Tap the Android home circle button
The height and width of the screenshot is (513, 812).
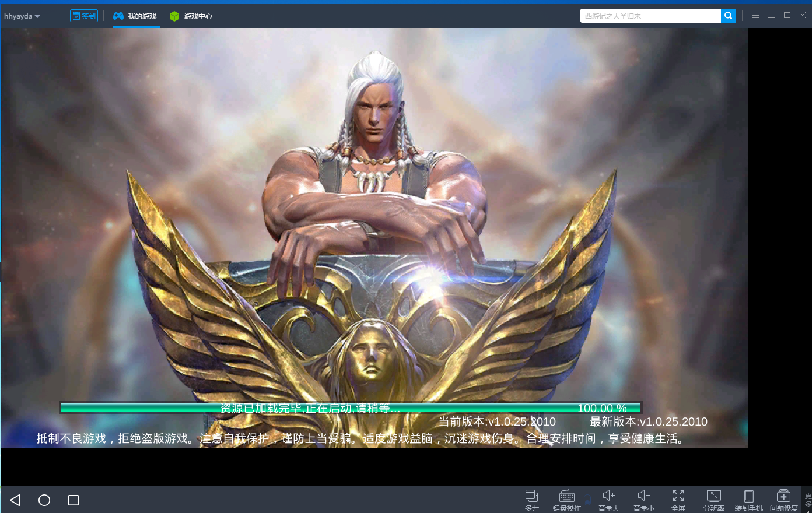[x=44, y=500]
